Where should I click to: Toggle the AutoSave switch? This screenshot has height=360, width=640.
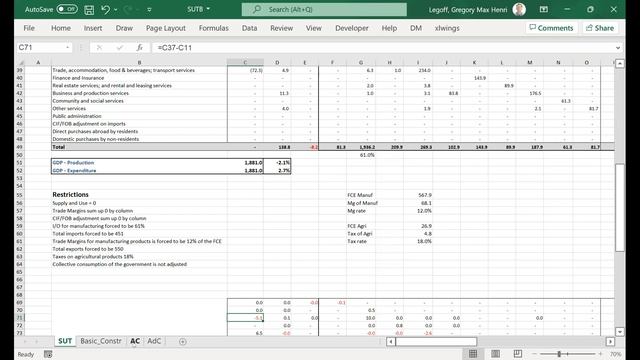tap(67, 9)
